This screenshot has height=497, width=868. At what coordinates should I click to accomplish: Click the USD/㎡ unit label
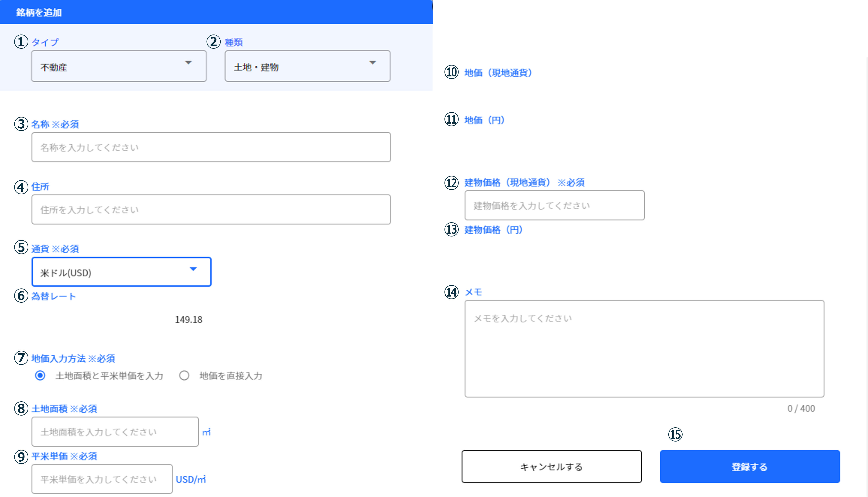(x=191, y=479)
